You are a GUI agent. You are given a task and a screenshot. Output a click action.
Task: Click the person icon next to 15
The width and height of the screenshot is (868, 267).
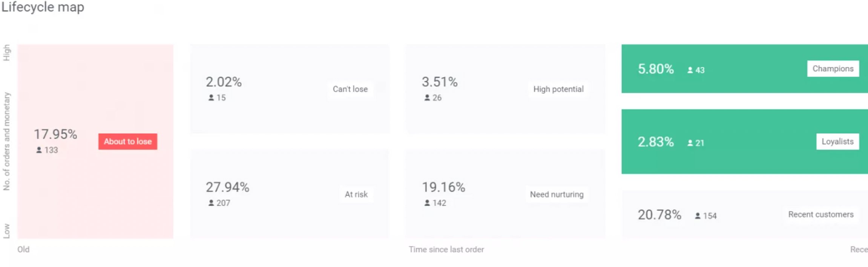pos(211,98)
